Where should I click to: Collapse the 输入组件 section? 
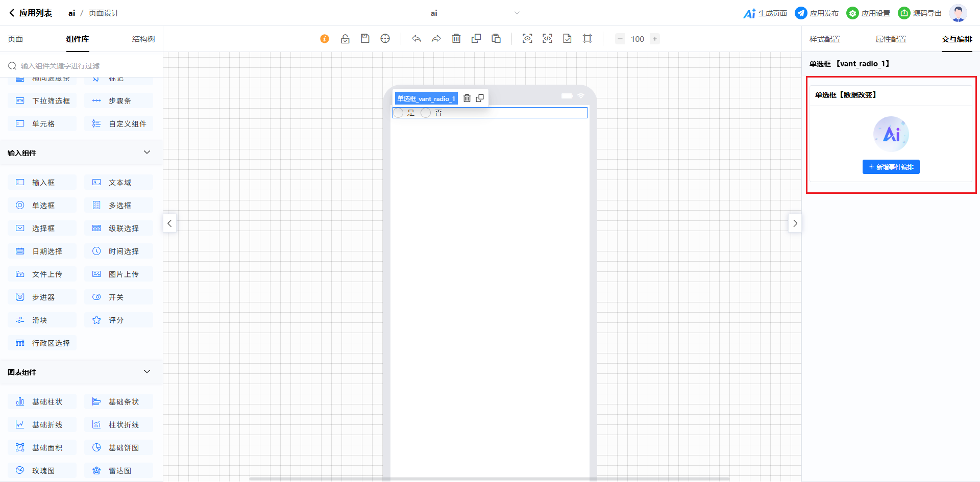(147, 153)
